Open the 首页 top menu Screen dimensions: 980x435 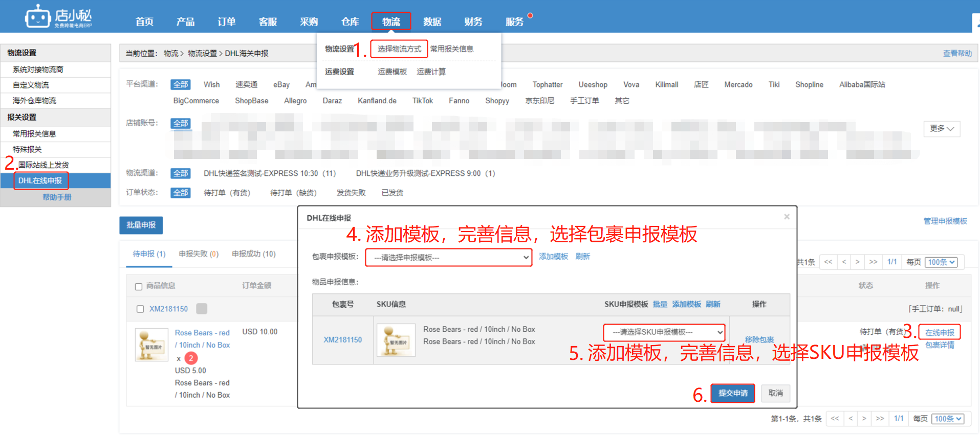(x=144, y=21)
